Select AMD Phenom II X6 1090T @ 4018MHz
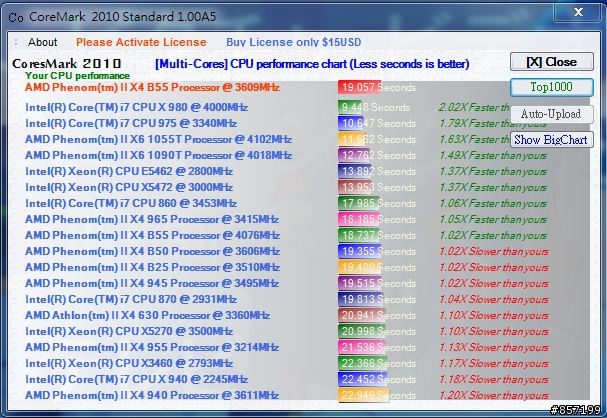 click(158, 155)
